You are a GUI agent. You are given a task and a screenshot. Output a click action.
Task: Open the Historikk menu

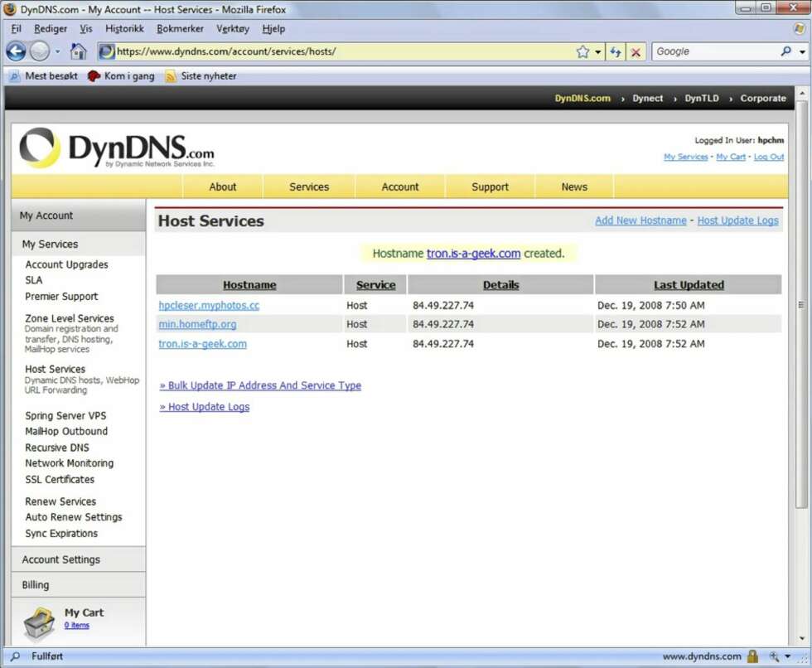pyautogui.click(x=124, y=28)
